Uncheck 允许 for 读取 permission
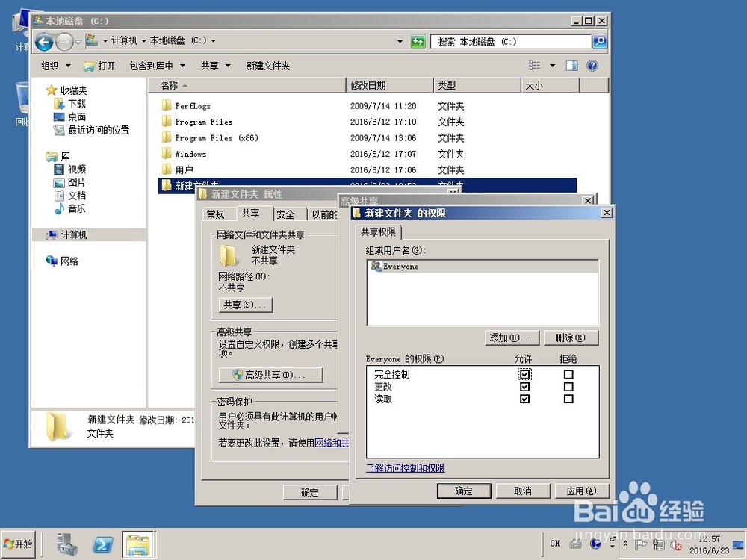Viewport: 747px width, 560px height. [x=524, y=399]
